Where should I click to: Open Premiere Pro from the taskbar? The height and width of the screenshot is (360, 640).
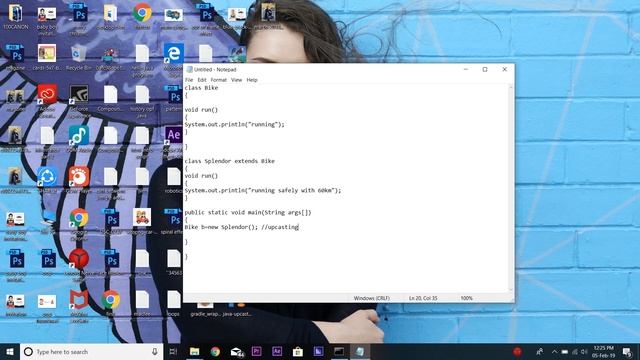point(256,351)
